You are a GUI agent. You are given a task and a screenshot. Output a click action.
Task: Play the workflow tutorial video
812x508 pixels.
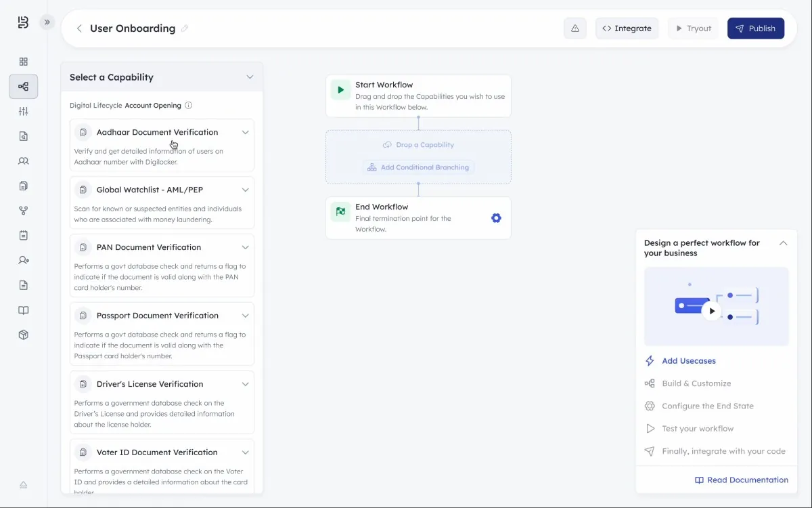coord(711,311)
